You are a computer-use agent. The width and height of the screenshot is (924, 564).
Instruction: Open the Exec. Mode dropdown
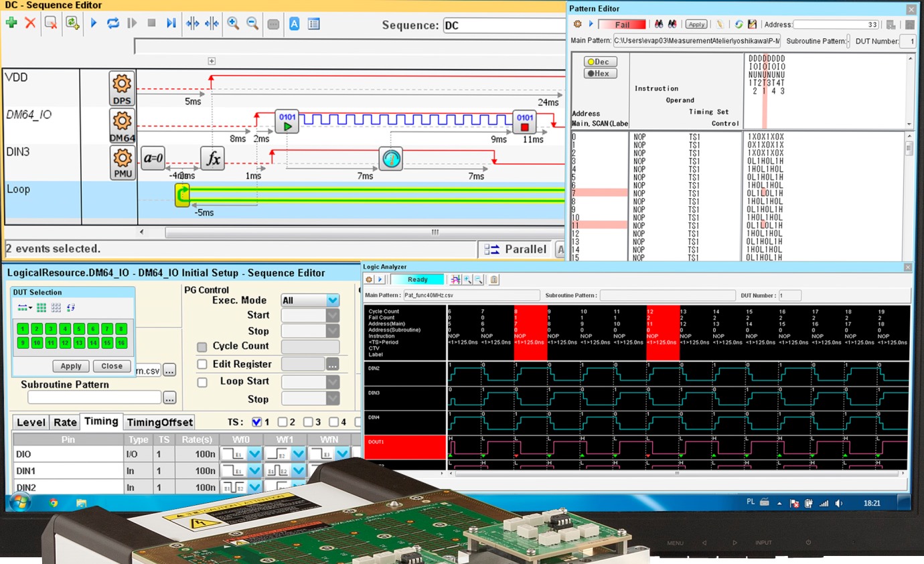(x=333, y=301)
